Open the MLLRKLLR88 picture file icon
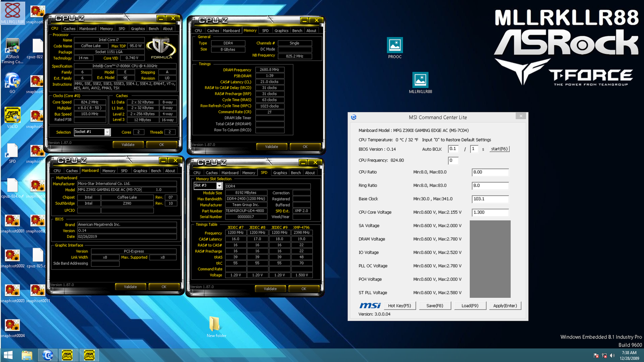Image resolution: width=644 pixels, height=362 pixels. pos(420,83)
